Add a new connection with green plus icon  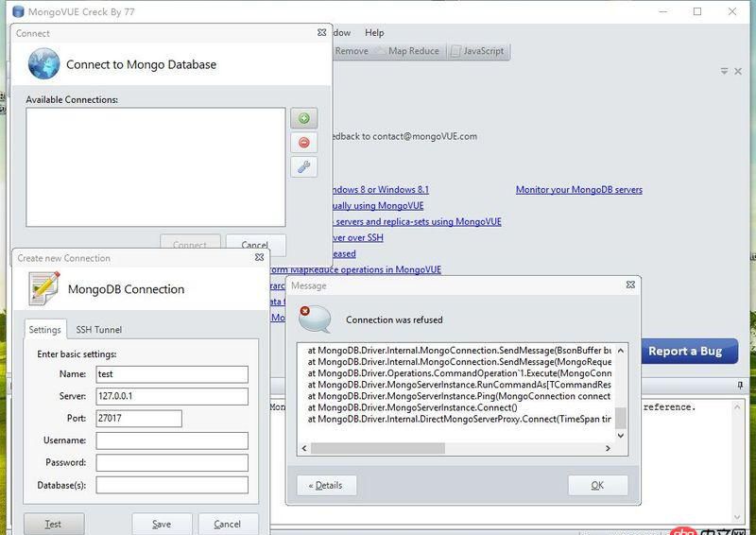pos(303,118)
